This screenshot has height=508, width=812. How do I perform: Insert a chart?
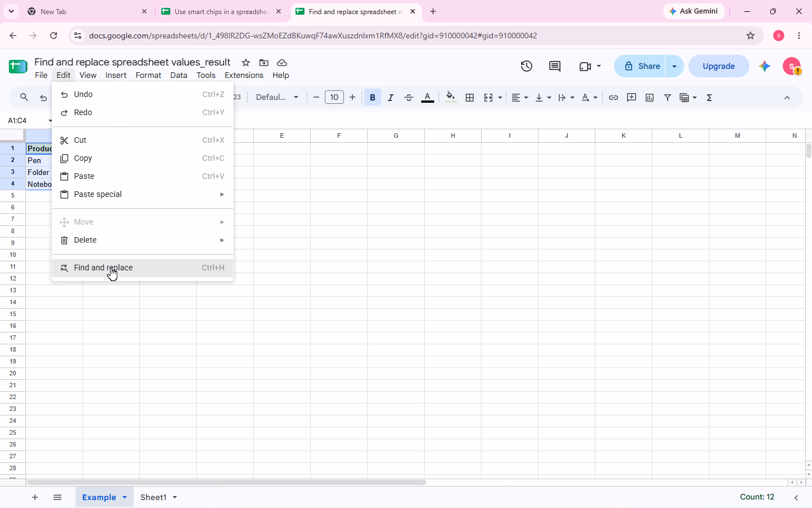650,98
